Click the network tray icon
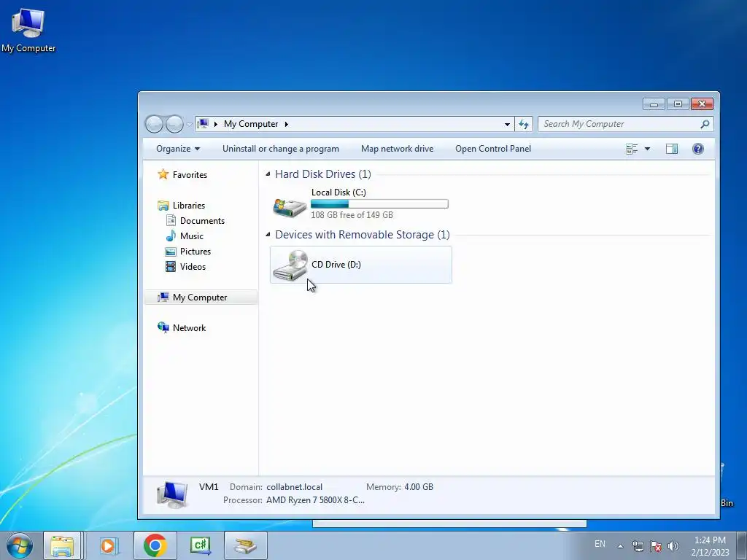Viewport: 747px width, 560px height. [638, 546]
